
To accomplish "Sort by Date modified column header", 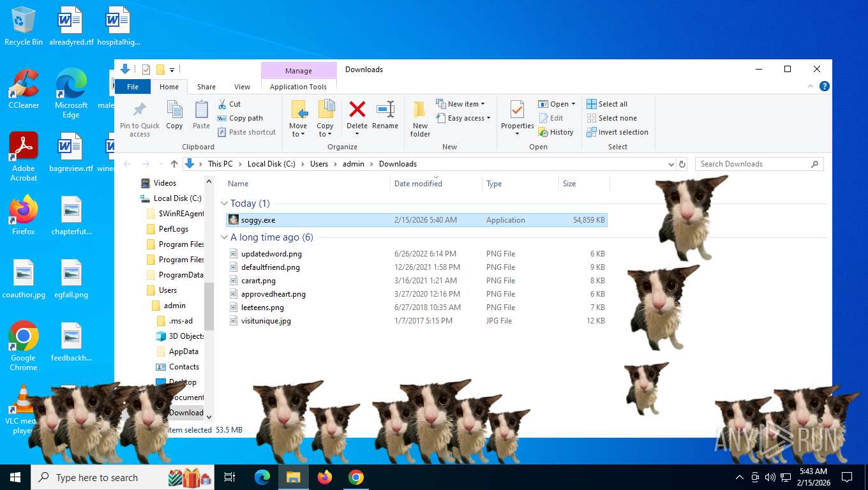I will 436,184.
